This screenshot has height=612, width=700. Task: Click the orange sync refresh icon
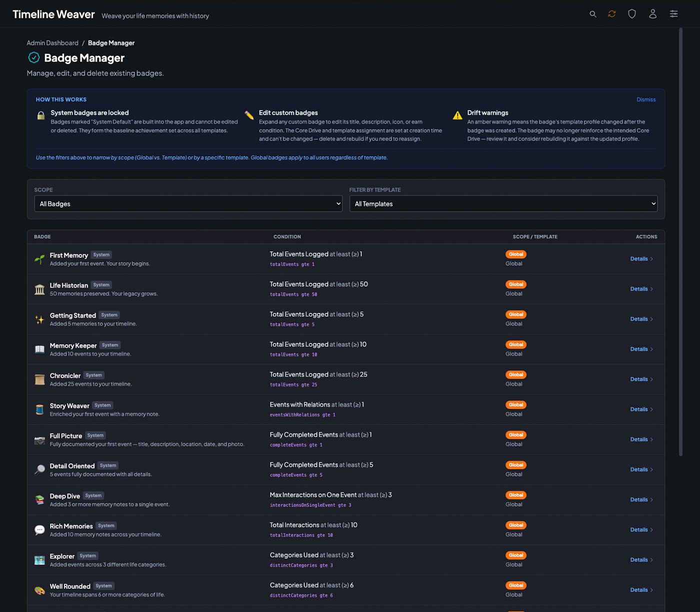pyautogui.click(x=612, y=14)
